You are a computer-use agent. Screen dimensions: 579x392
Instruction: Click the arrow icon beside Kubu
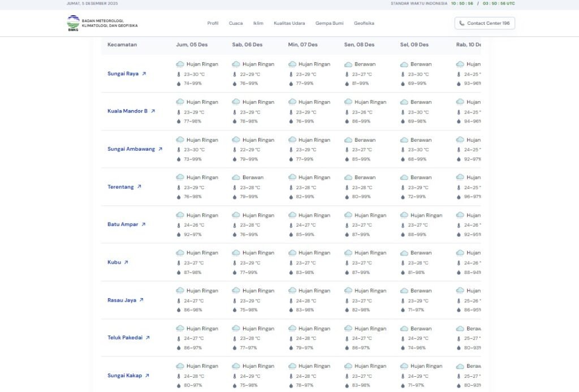point(126,262)
